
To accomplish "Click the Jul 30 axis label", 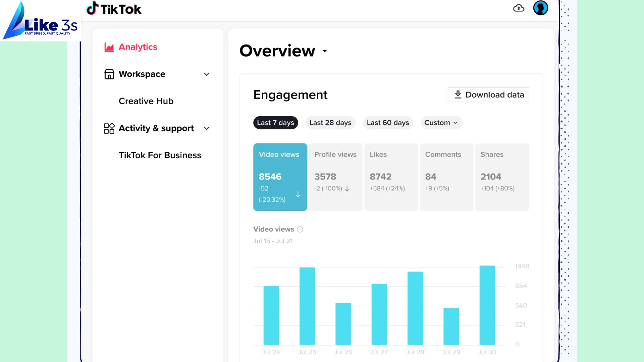I will pyautogui.click(x=487, y=352).
